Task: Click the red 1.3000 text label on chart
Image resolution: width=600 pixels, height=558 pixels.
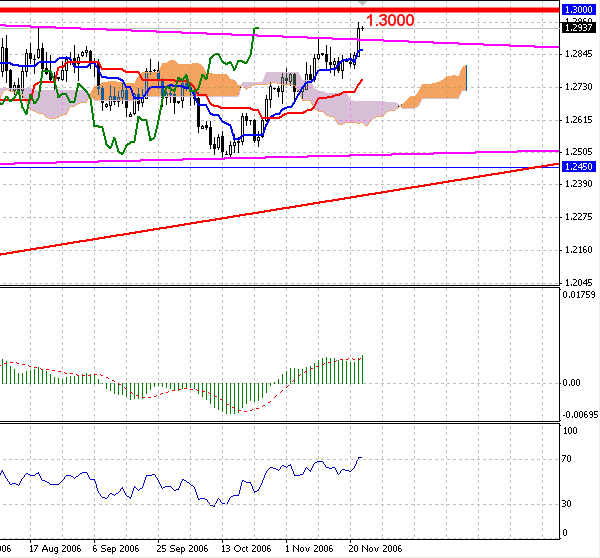Action: 390,20
